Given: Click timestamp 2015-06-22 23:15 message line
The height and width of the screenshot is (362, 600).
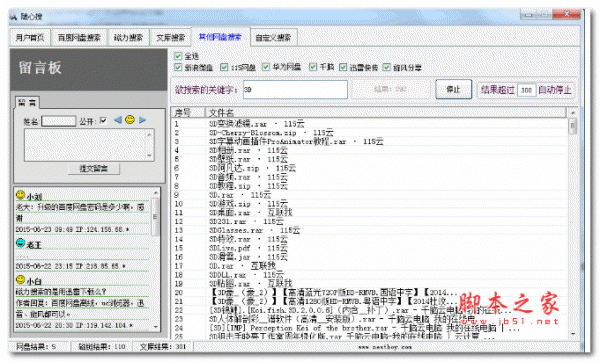Looking at the screenshot, I should pyautogui.click(x=70, y=266).
